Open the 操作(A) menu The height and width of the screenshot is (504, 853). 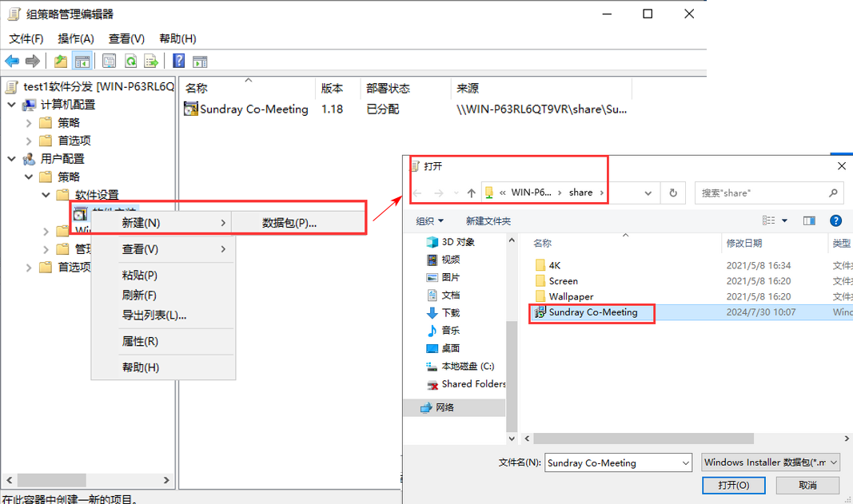pos(76,38)
